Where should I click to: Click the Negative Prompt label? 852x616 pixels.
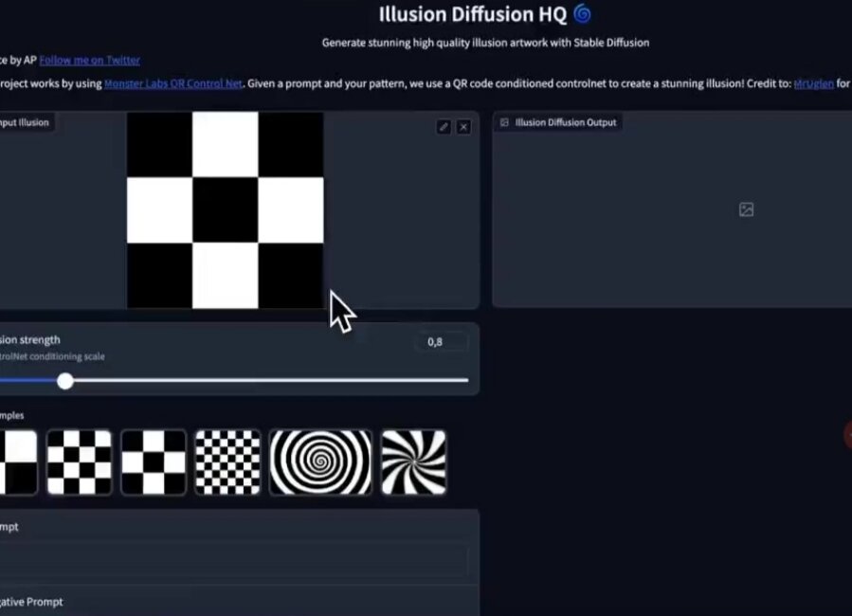pos(31,602)
